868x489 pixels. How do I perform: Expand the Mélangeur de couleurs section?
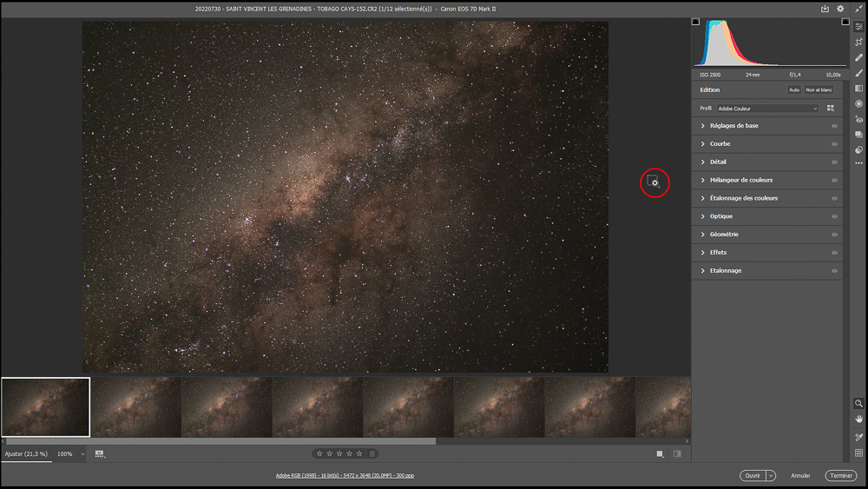coord(703,180)
